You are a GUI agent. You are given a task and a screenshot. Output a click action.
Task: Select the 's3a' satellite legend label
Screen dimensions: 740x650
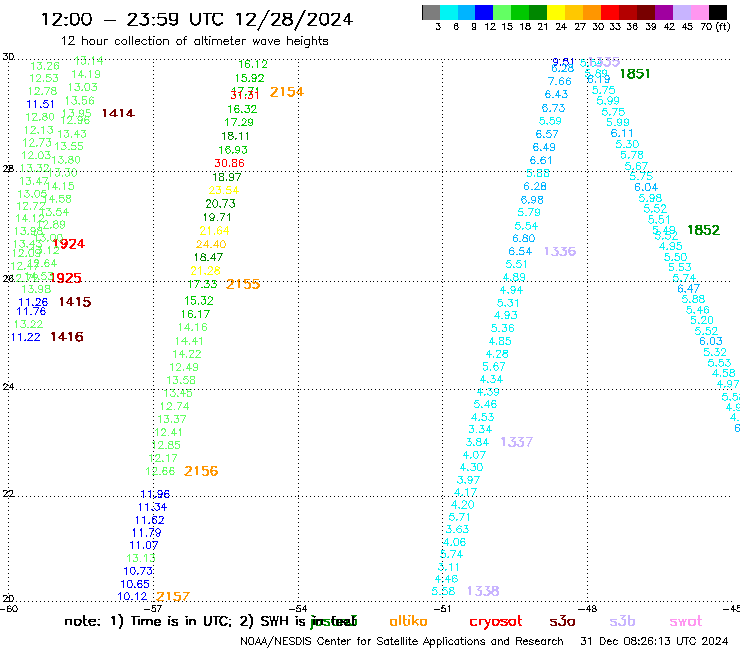pos(562,621)
